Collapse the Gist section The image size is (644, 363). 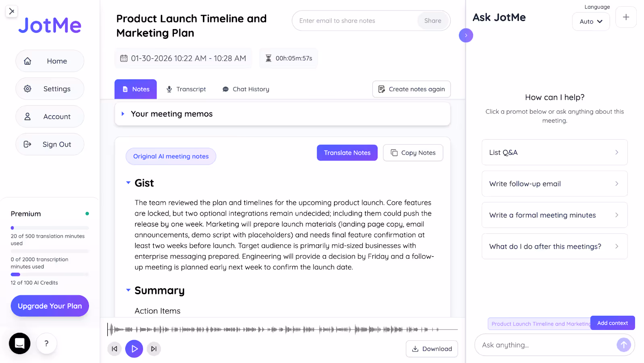click(128, 183)
